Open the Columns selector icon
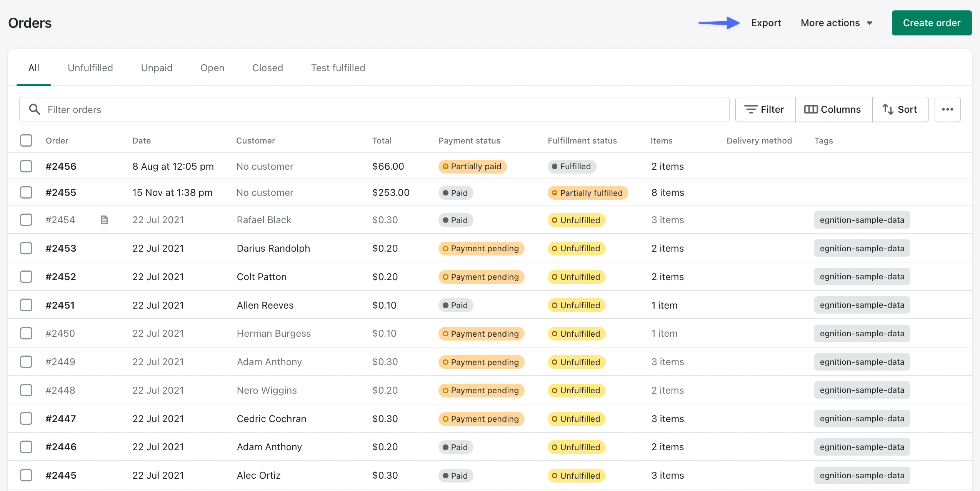The height and width of the screenshot is (491, 980). click(x=812, y=109)
